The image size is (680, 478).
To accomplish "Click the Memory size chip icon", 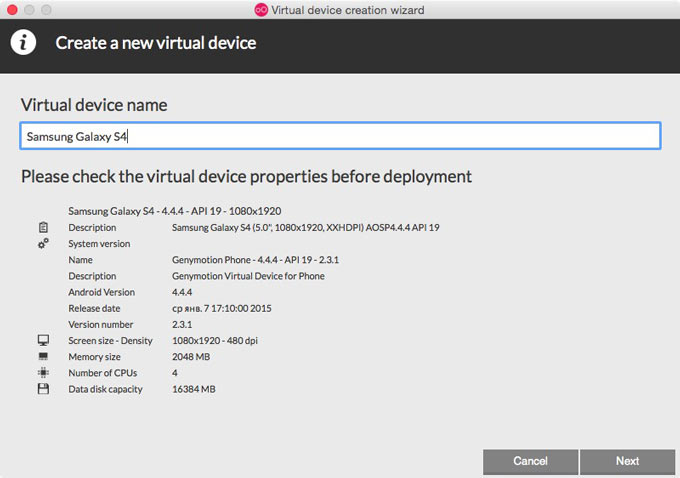I will pos(43,357).
